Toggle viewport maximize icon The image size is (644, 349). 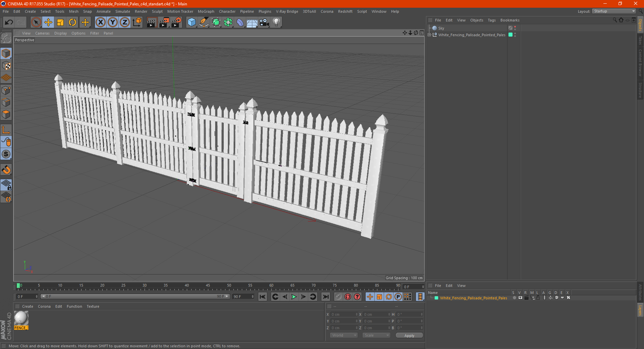click(422, 33)
